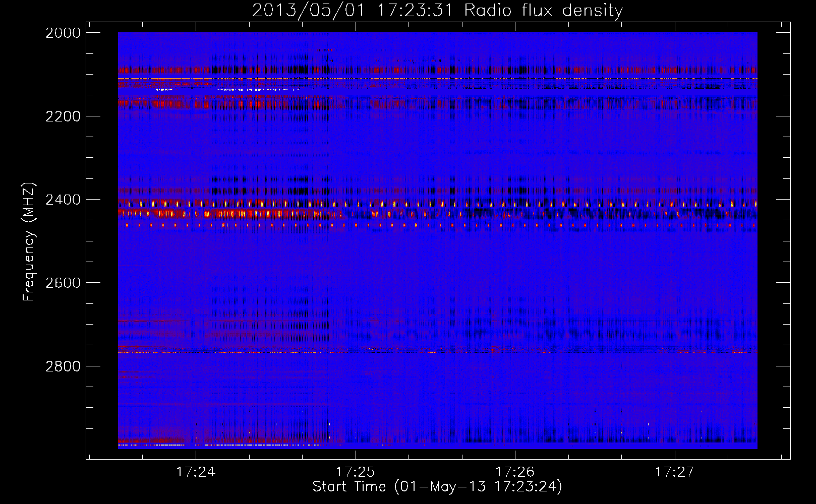Select the "2400" frequency axis label
Viewport: 816px width, 504px height.
click(x=63, y=200)
